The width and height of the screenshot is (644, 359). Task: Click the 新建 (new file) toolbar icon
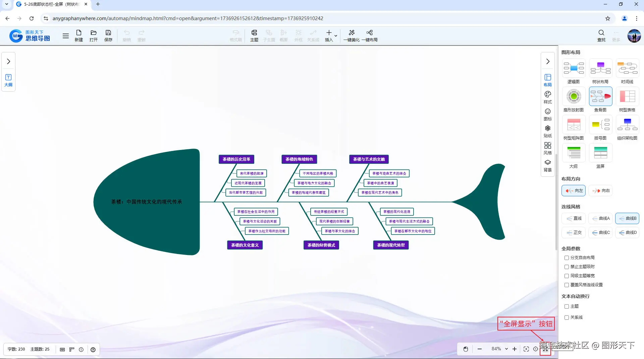coord(79,35)
